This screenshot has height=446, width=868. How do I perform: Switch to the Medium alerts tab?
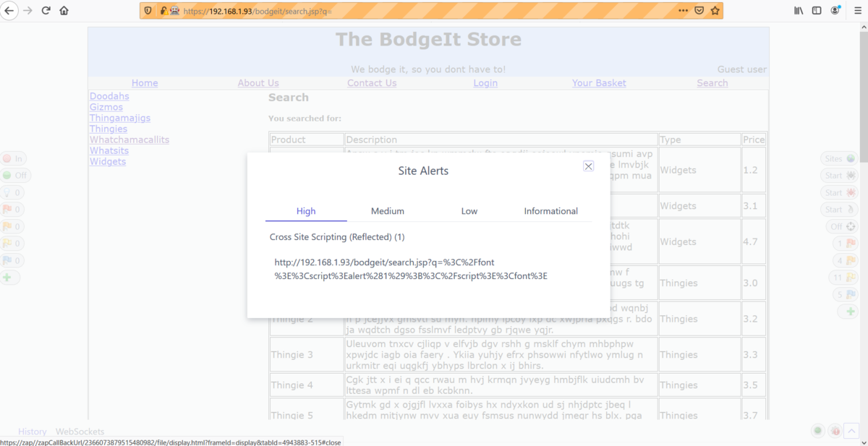coord(388,211)
